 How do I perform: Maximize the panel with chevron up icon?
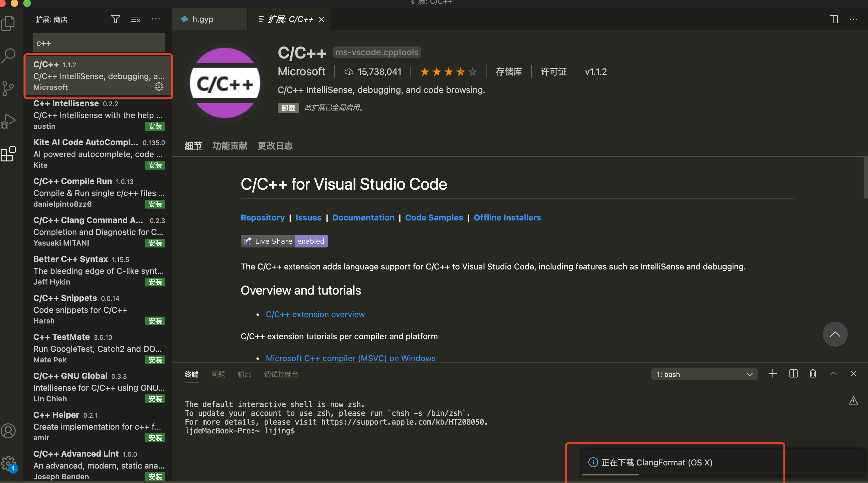834,373
